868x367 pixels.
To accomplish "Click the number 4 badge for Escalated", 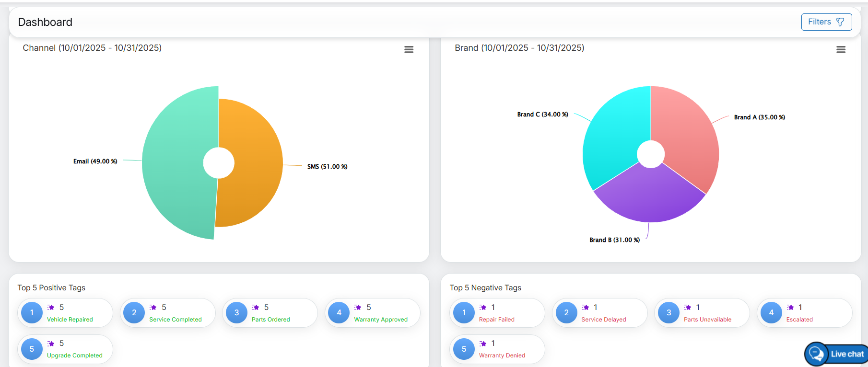I will [771, 313].
